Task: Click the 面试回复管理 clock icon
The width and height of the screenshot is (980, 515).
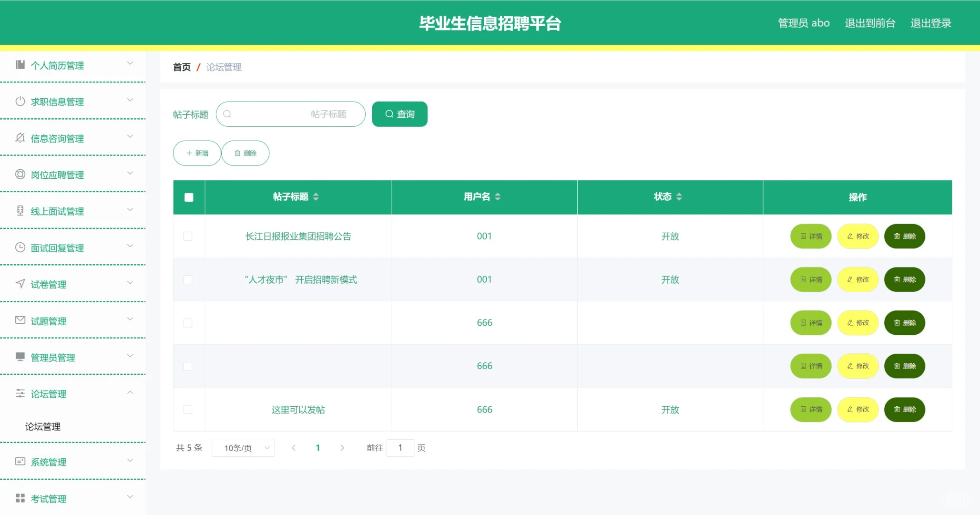Action: [x=20, y=247]
